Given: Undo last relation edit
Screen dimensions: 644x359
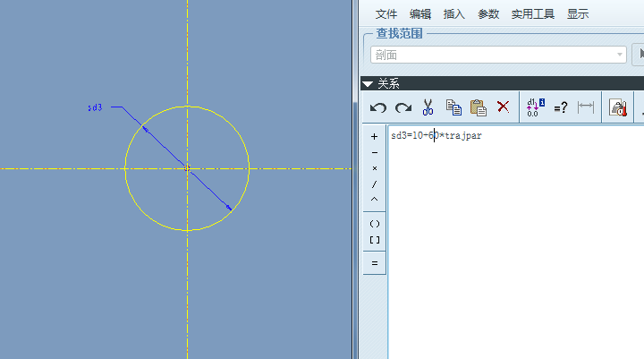Looking at the screenshot, I should pyautogui.click(x=377, y=107).
